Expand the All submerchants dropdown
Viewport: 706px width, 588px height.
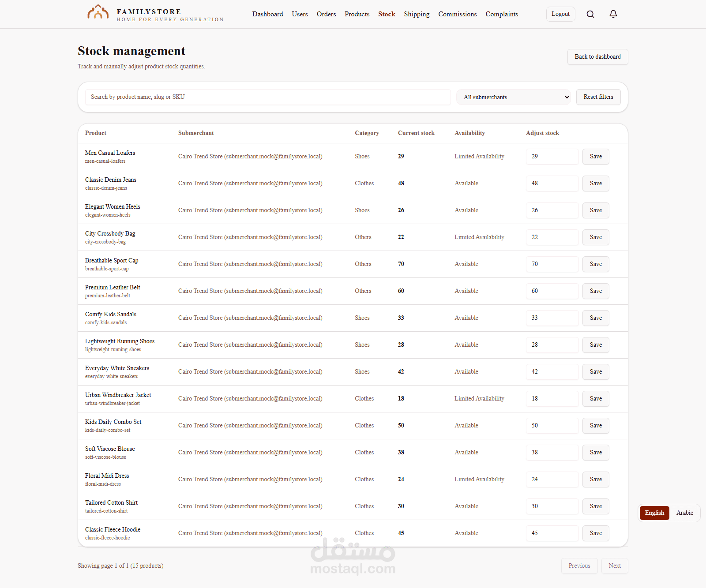tap(514, 97)
